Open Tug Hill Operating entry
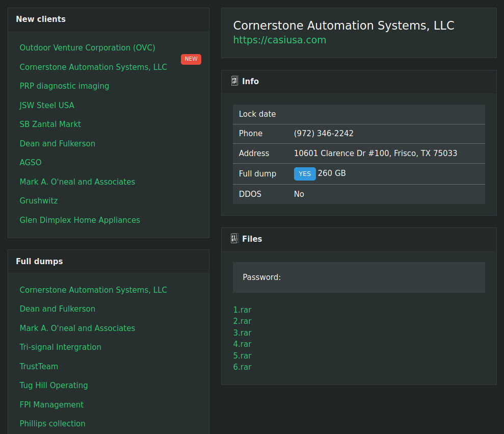The width and height of the screenshot is (504, 434). [x=54, y=386]
